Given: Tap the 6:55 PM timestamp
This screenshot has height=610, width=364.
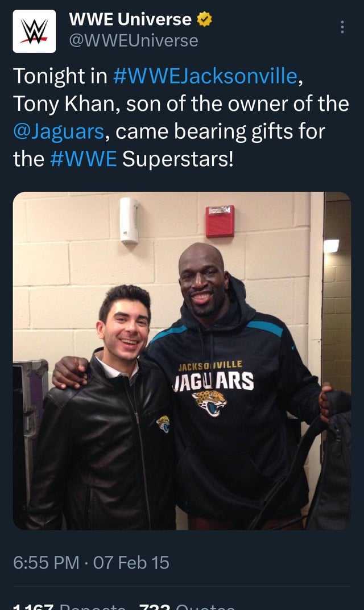Looking at the screenshot, I should tap(46, 563).
